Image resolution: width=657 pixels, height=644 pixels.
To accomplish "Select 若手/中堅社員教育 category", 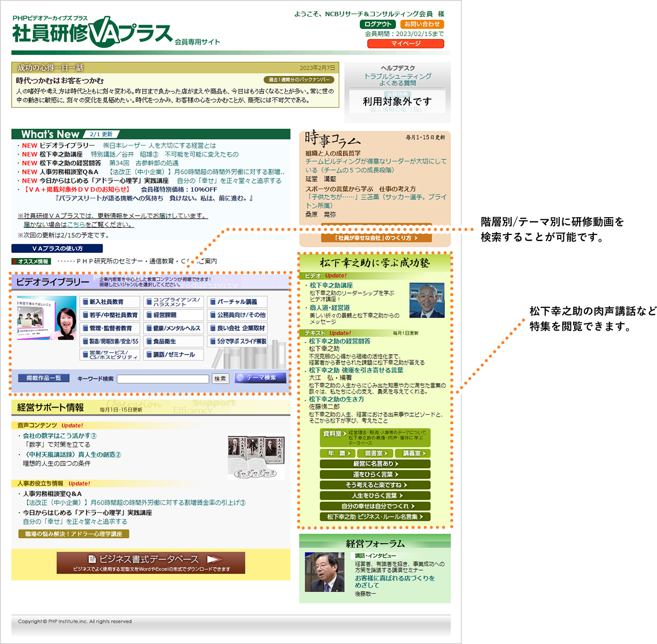I will [109, 315].
